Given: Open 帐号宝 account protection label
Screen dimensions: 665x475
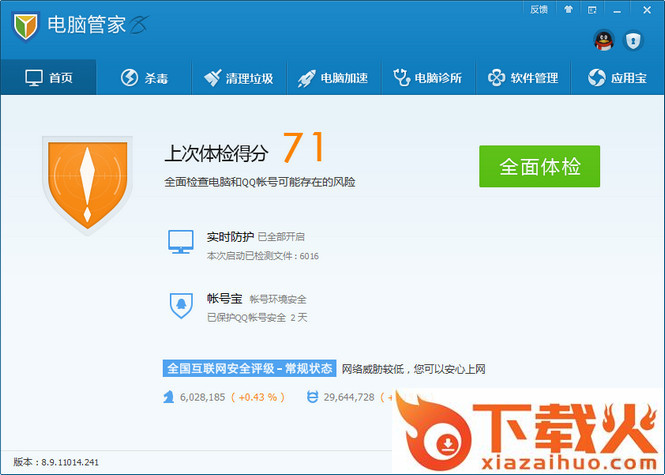Looking at the screenshot, I should tap(224, 299).
